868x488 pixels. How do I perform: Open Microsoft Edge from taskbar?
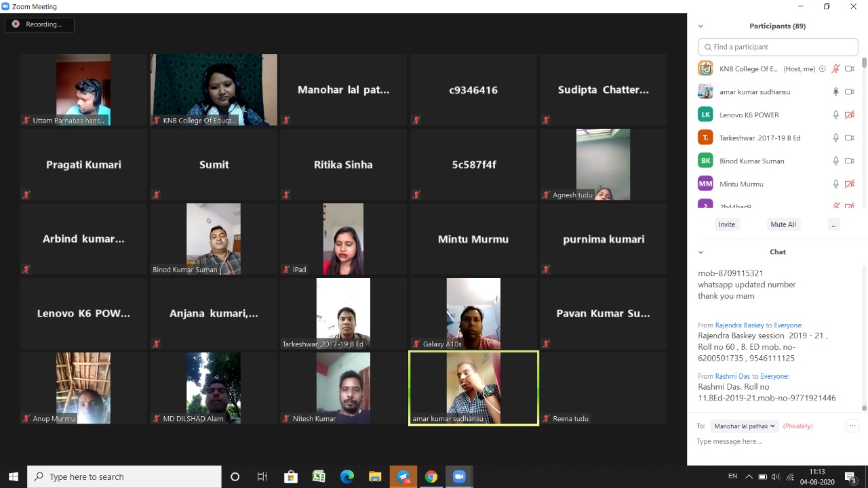[347, 476]
